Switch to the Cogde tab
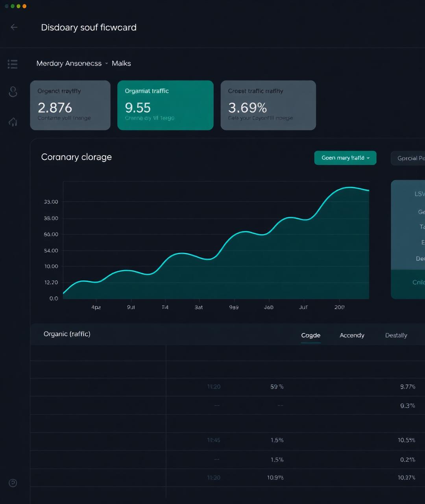Viewport: 425px width, 504px height. point(310,335)
